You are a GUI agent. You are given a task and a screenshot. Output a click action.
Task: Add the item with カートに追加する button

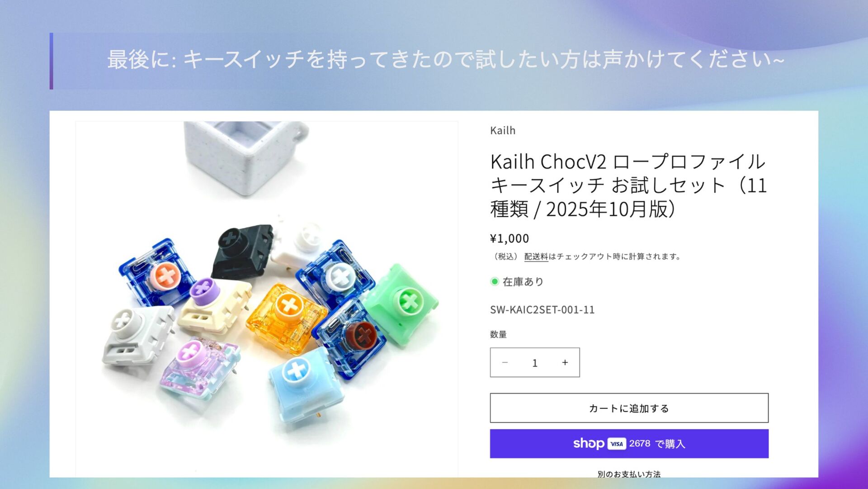click(x=629, y=408)
